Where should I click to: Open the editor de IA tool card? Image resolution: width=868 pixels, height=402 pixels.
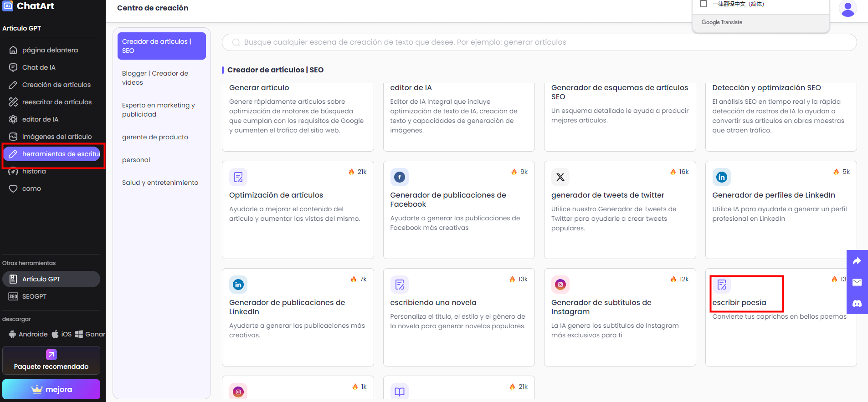coord(459,117)
